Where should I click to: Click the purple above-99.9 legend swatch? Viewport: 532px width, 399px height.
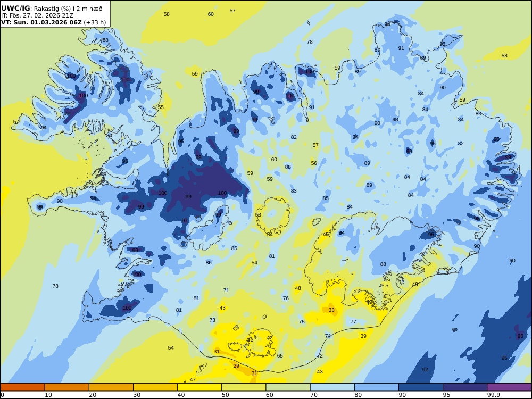click(509, 387)
